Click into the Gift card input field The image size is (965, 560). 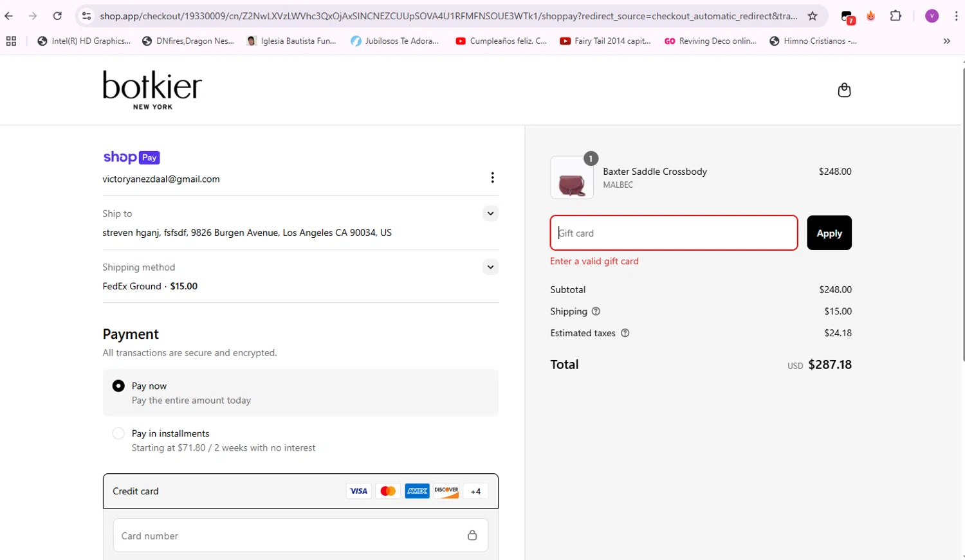pyautogui.click(x=674, y=233)
